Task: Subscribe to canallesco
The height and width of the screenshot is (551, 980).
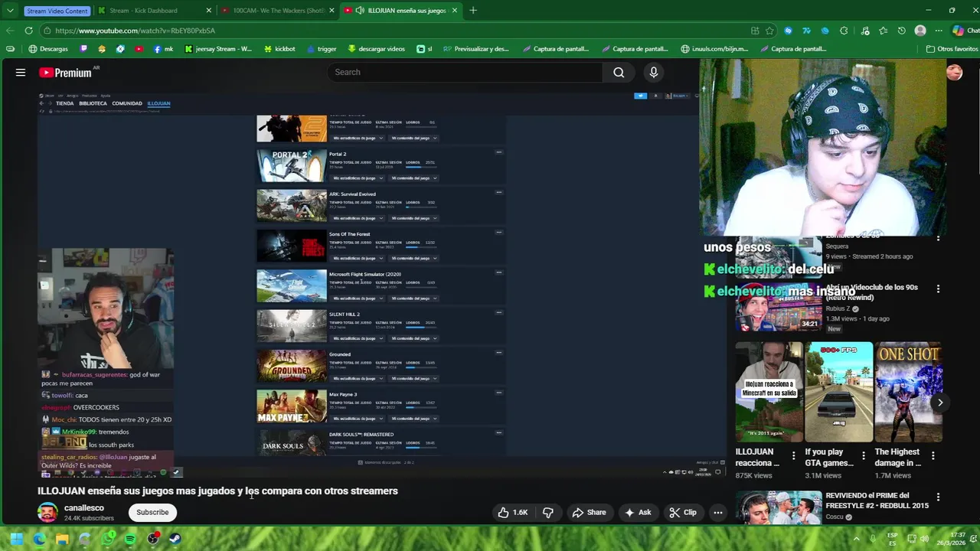Action: click(x=152, y=513)
